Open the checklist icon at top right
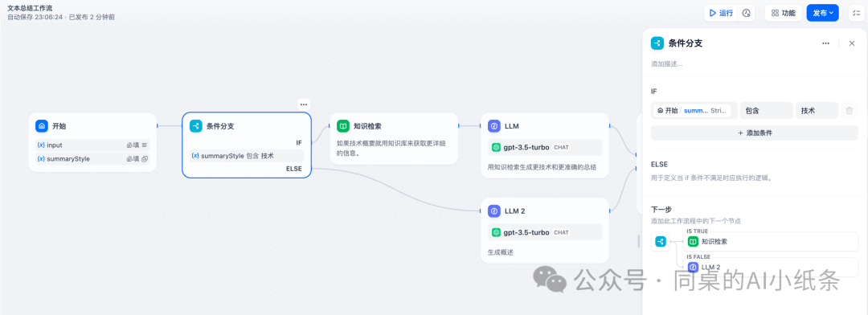 (857, 13)
